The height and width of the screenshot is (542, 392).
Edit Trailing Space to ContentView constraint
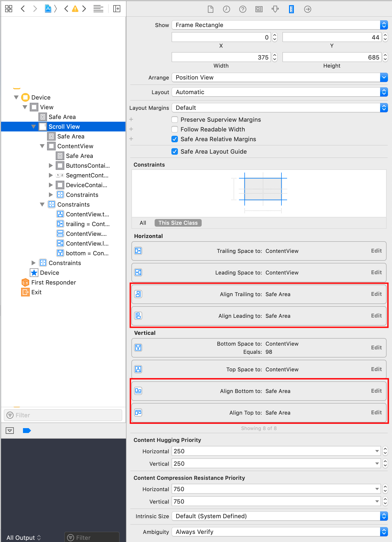tap(376, 251)
